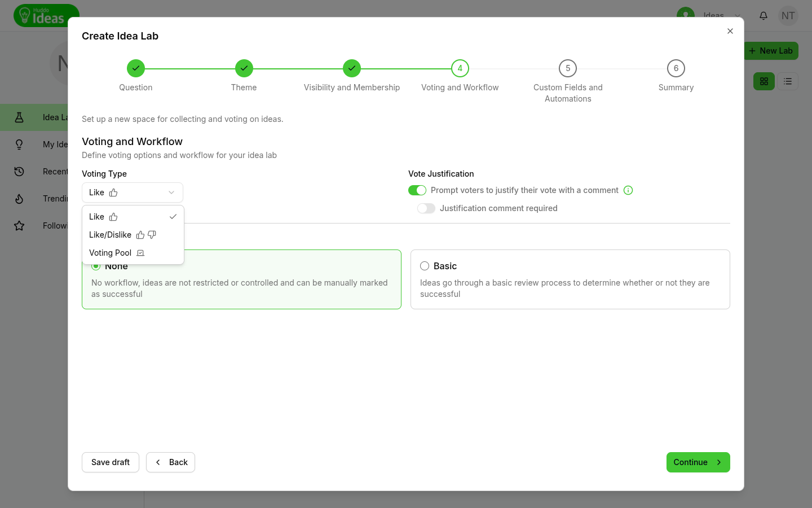This screenshot has width=812, height=508.
Task: Open the NT user avatar menu
Action: (x=788, y=16)
